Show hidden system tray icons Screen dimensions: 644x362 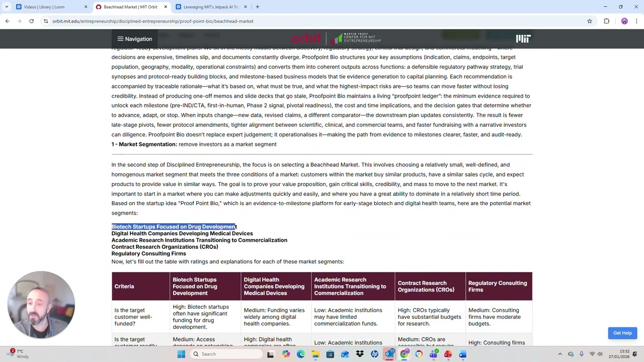point(560,354)
